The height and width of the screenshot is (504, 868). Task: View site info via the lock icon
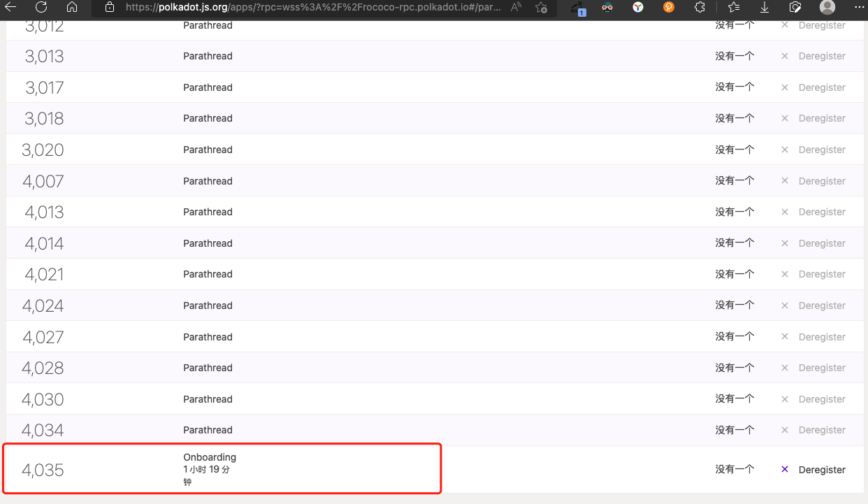pos(109,7)
